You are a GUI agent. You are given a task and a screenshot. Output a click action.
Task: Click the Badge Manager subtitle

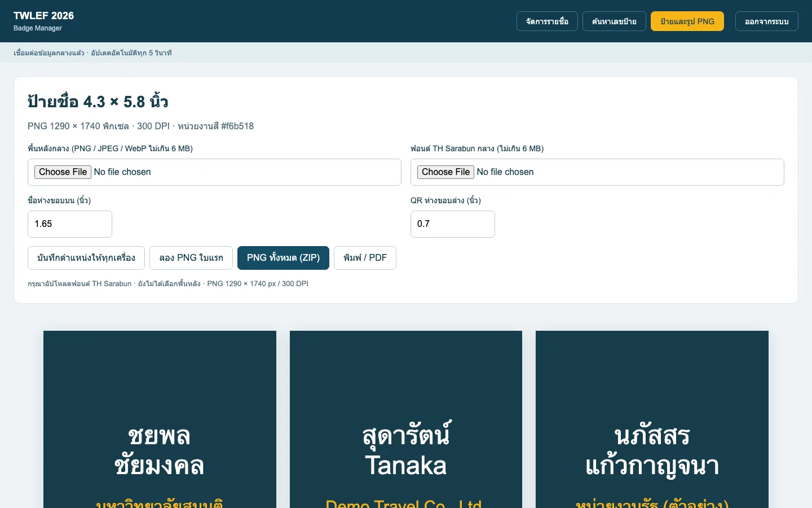[38, 28]
